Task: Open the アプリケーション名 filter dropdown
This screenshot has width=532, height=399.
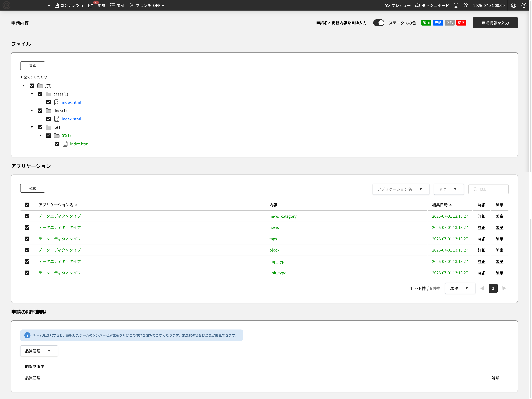Action: pos(401,189)
